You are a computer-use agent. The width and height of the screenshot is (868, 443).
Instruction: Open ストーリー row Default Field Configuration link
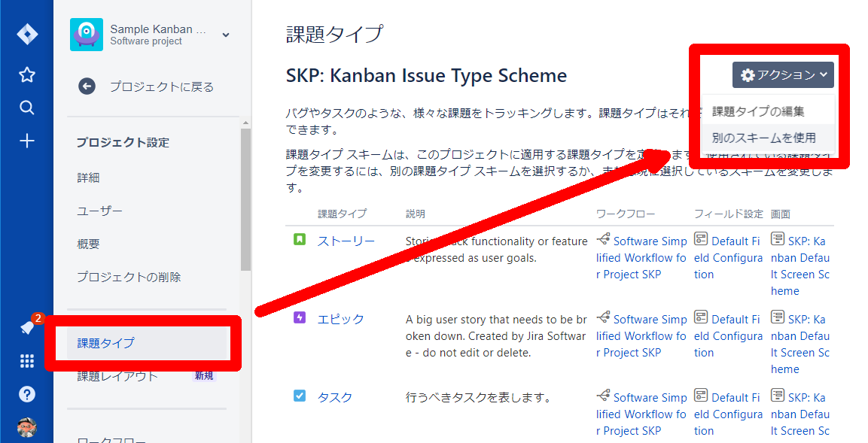pyautogui.click(x=729, y=258)
